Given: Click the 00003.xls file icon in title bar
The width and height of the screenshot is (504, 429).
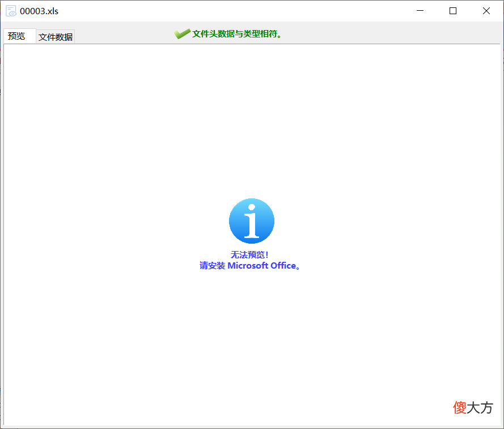Looking at the screenshot, I should click(11, 11).
